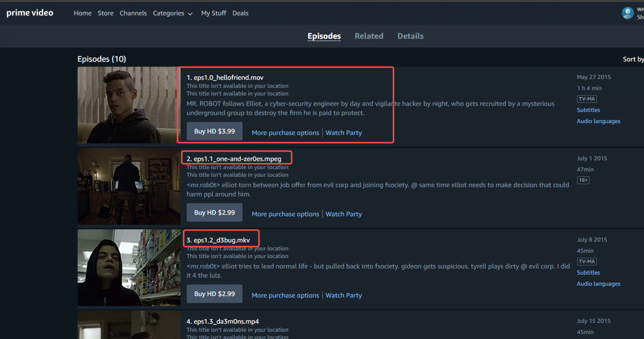This screenshot has height=339, width=644.
Task: Open thumbnail for eps1.2_d3bug.mkv
Action: pyautogui.click(x=129, y=268)
